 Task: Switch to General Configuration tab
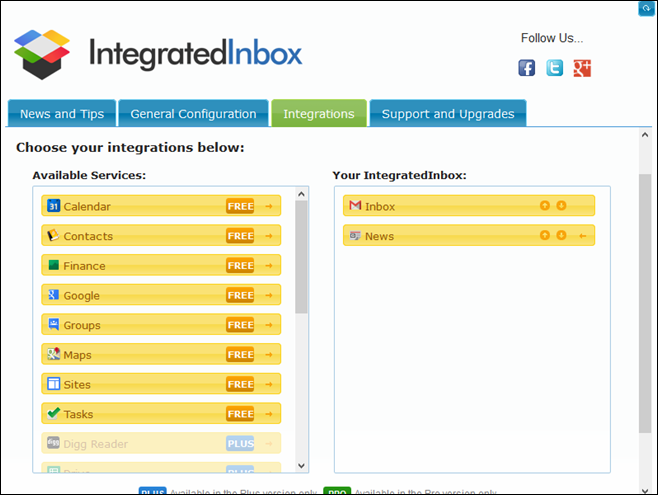pos(193,113)
